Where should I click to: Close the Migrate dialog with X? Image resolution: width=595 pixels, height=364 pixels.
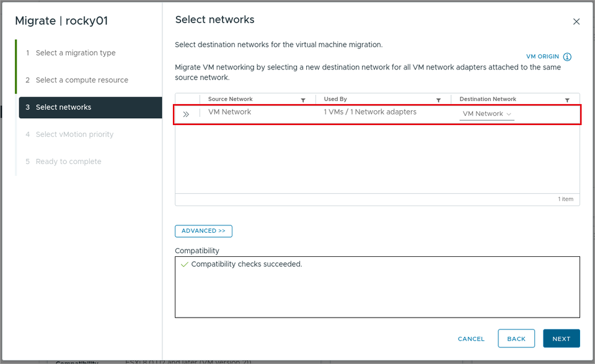tap(576, 22)
